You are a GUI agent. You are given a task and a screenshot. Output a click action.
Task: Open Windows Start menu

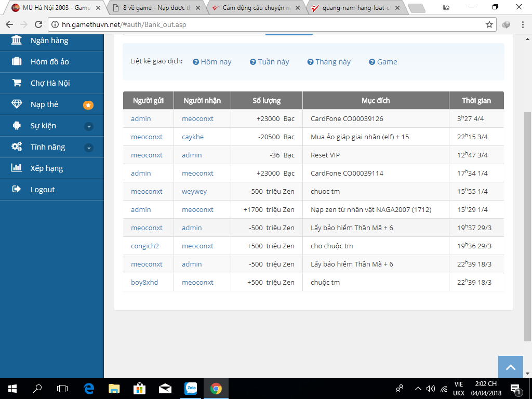point(12,389)
